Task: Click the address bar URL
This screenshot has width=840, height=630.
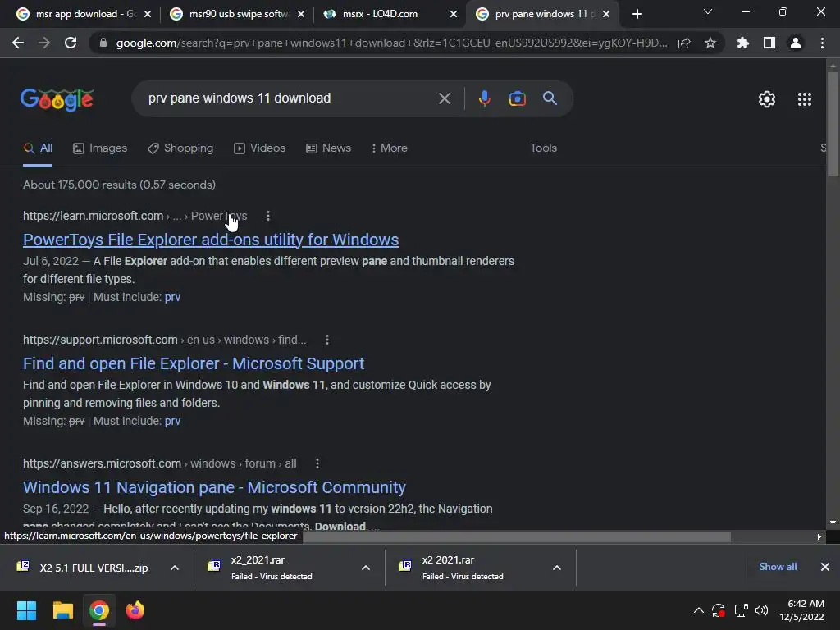Action: click(391, 43)
